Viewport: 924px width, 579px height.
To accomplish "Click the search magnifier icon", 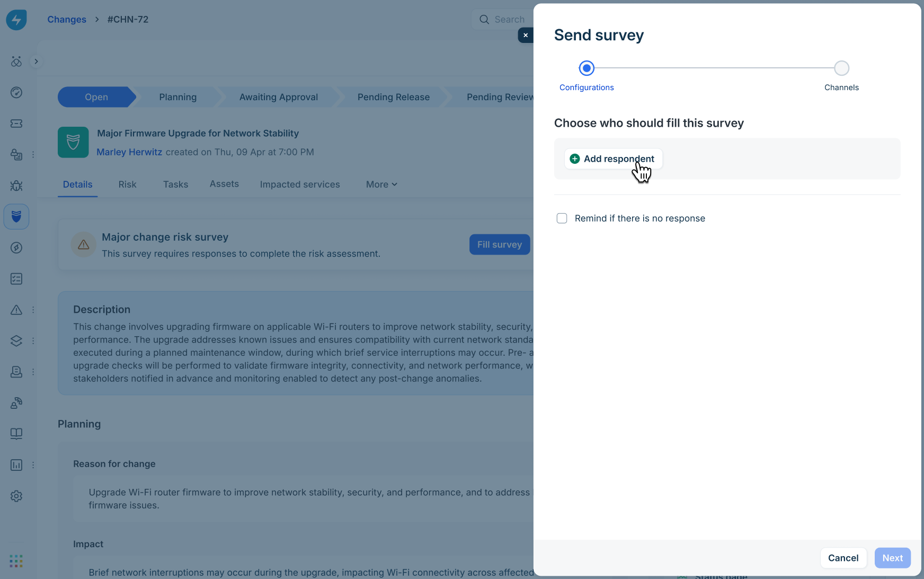I will click(484, 20).
